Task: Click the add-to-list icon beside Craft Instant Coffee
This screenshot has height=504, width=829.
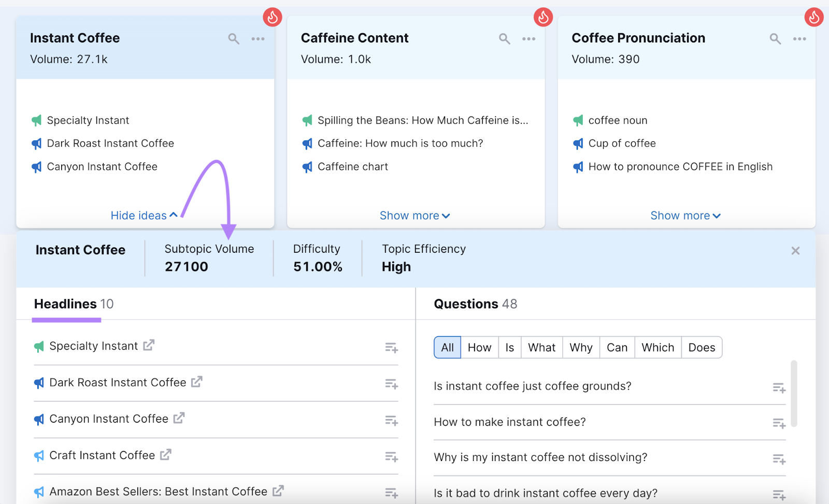Action: (391, 457)
